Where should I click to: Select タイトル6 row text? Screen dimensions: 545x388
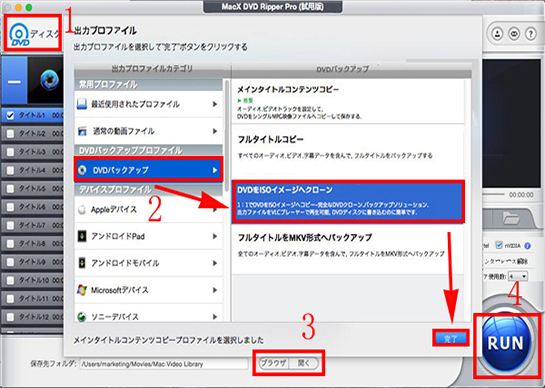tap(32, 207)
